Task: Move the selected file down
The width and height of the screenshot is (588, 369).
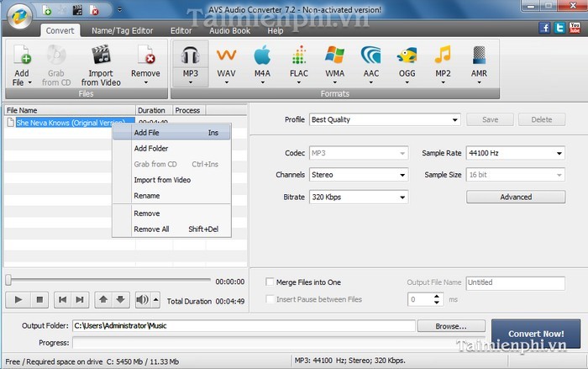Action: (120, 299)
